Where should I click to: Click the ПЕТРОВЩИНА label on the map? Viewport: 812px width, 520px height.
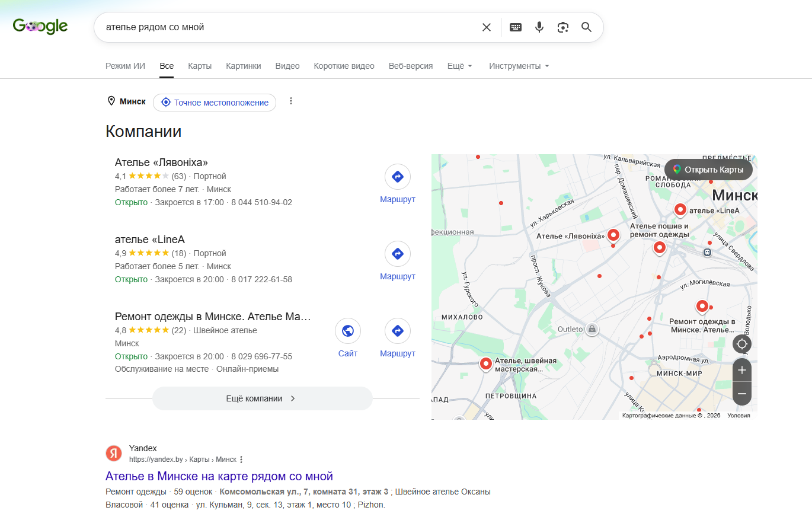(x=511, y=395)
